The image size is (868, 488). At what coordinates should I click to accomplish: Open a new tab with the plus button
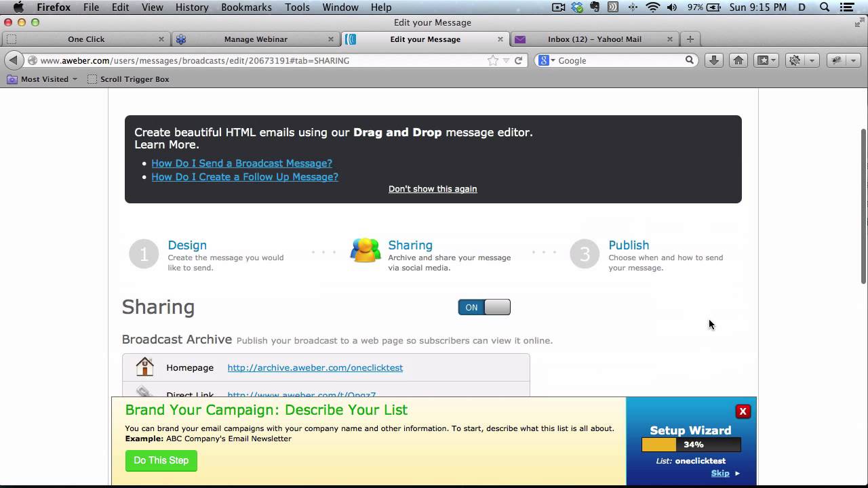click(690, 39)
